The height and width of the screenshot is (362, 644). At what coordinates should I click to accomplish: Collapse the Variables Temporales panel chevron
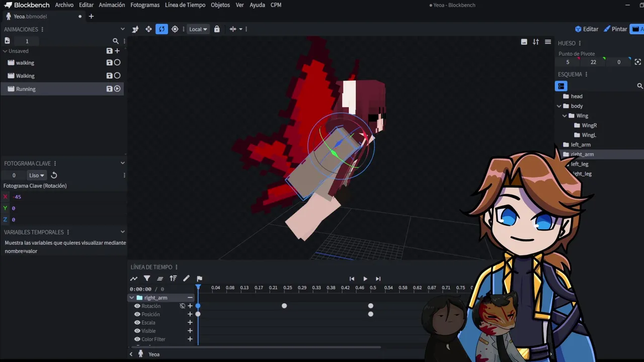(122, 232)
